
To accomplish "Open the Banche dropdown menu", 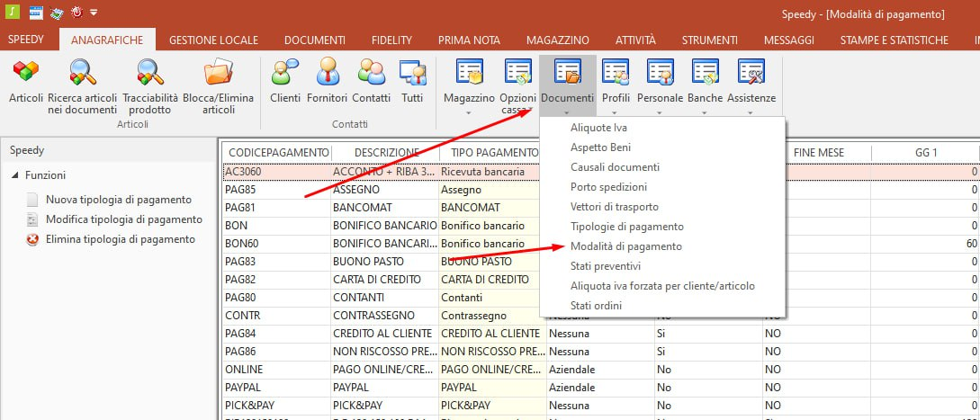I will tap(705, 112).
